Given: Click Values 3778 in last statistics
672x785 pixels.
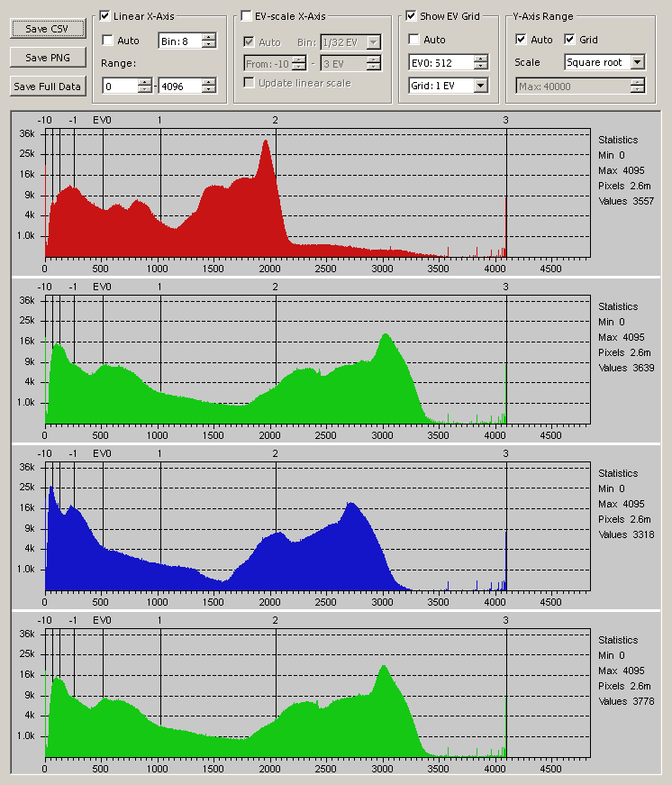Looking at the screenshot, I should click(626, 701).
